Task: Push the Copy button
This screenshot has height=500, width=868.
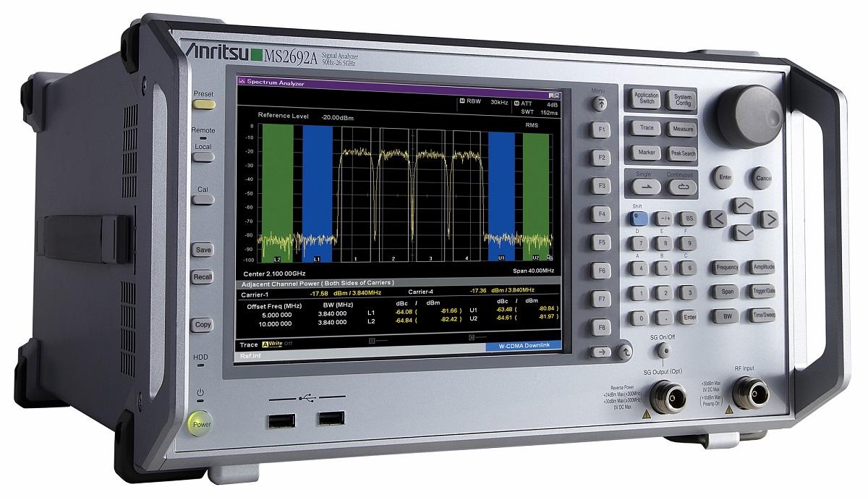Action: coord(203,325)
